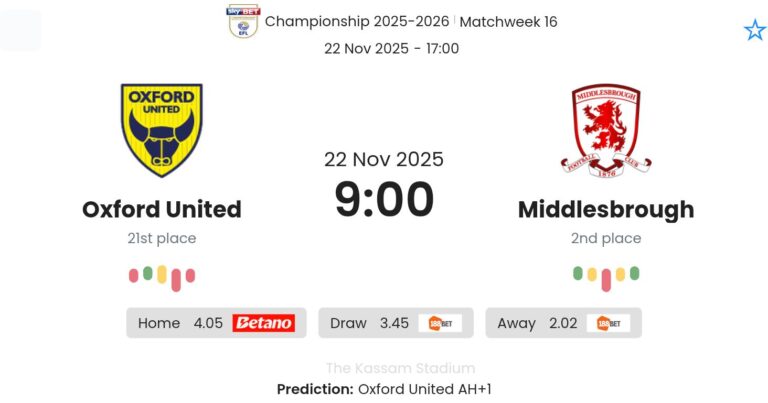This screenshot has height=403, width=768.
Task: Click Oxford United's green form indicator
Action: [x=148, y=272]
